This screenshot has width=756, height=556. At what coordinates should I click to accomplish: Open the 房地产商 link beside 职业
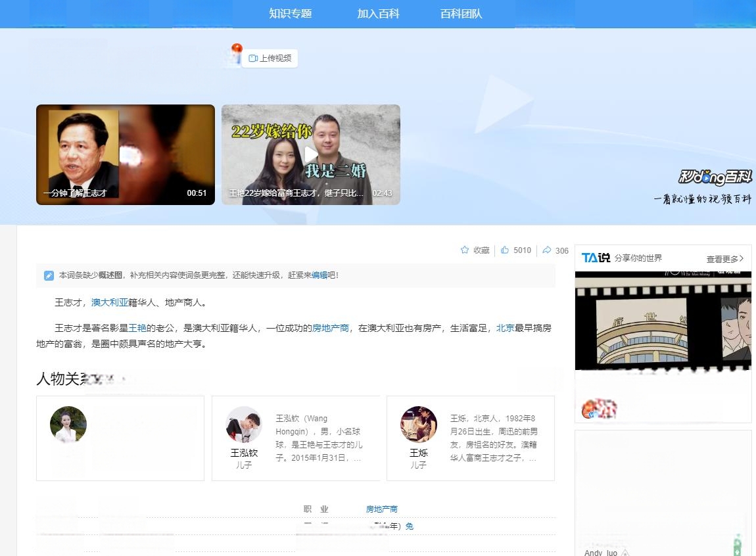click(x=382, y=509)
